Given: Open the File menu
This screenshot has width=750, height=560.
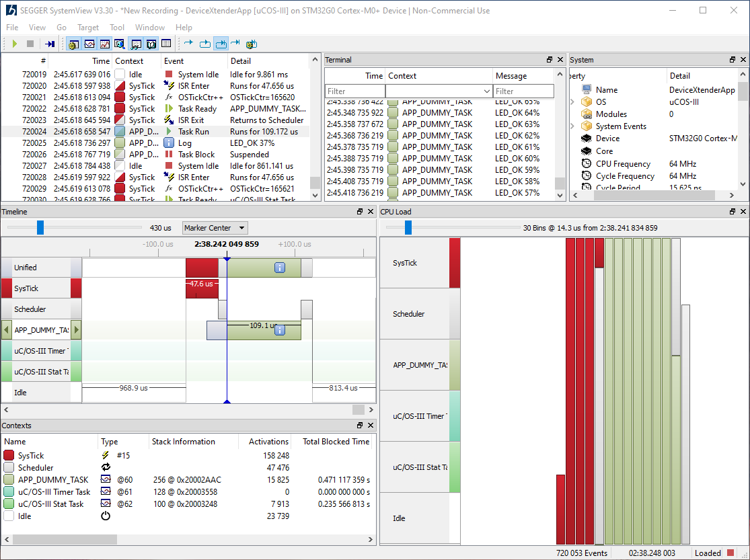Looking at the screenshot, I should (12, 28).
